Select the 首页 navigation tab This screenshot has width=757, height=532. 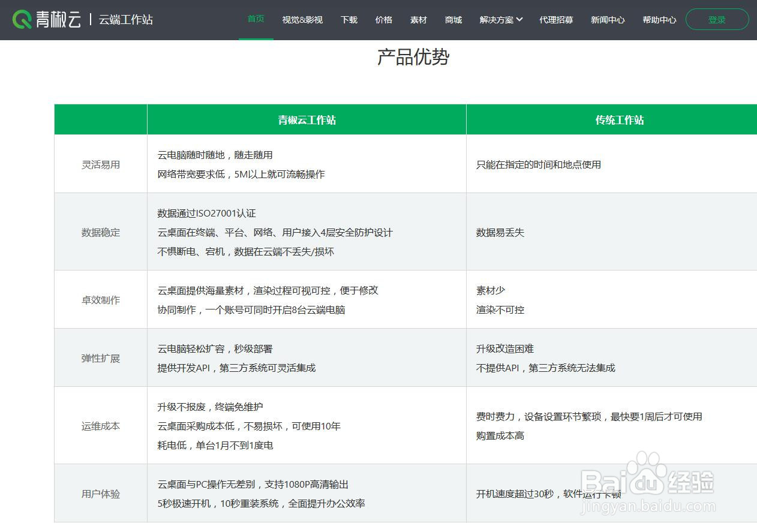coord(256,18)
